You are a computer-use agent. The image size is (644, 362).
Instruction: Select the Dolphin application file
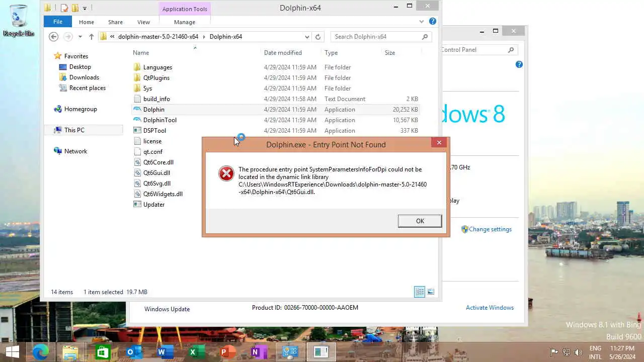(x=153, y=110)
